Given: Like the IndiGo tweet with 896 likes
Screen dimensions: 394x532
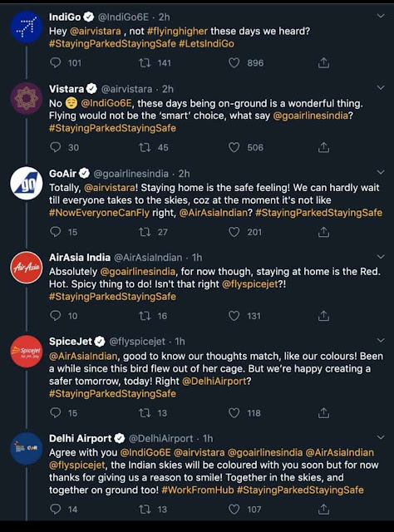Looking at the screenshot, I should [x=234, y=63].
